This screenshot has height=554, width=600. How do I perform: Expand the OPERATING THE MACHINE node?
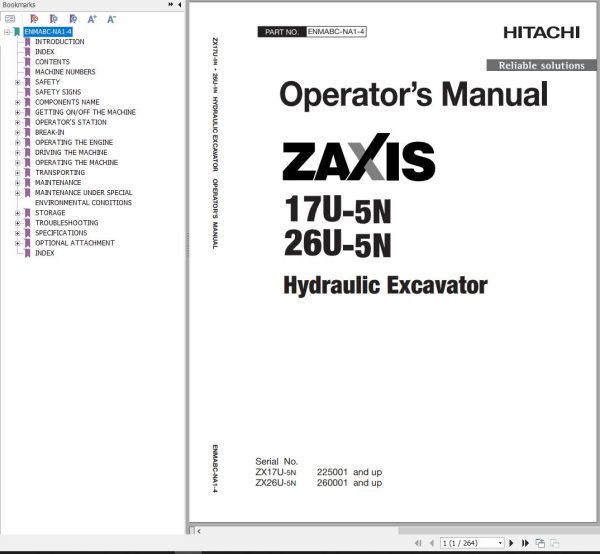(x=17, y=163)
